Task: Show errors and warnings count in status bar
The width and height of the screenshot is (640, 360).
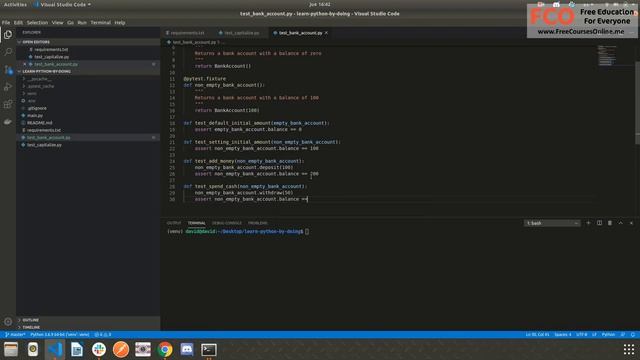Action: coord(103,335)
